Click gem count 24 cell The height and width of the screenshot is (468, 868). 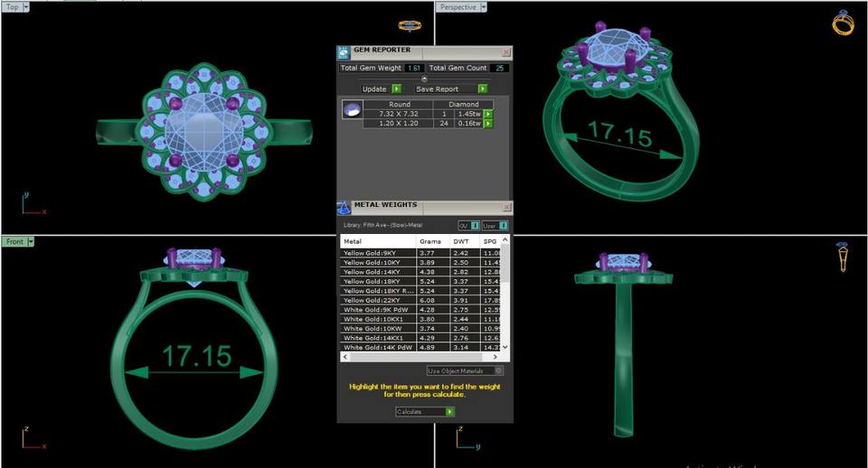(444, 124)
